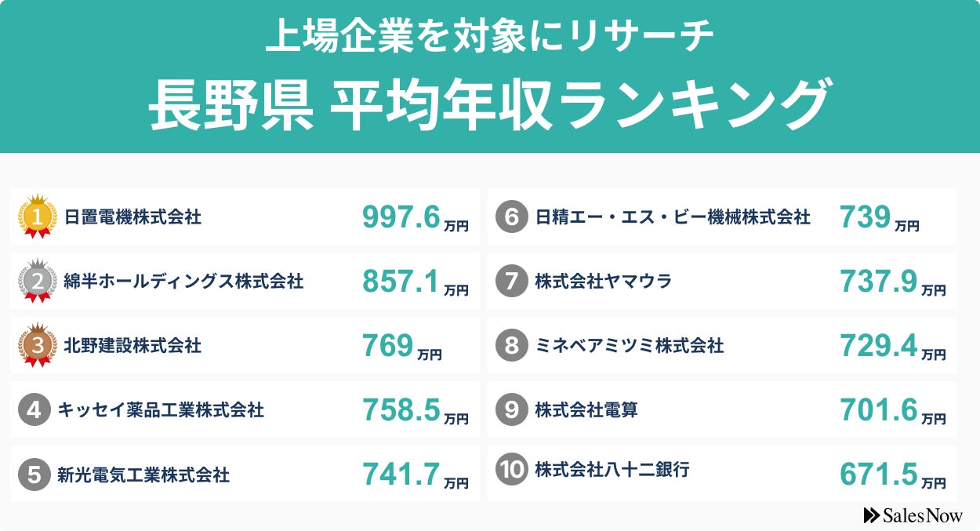Click the gray number 7 circle
Viewport: 980px width, 531px height.
tap(511, 281)
